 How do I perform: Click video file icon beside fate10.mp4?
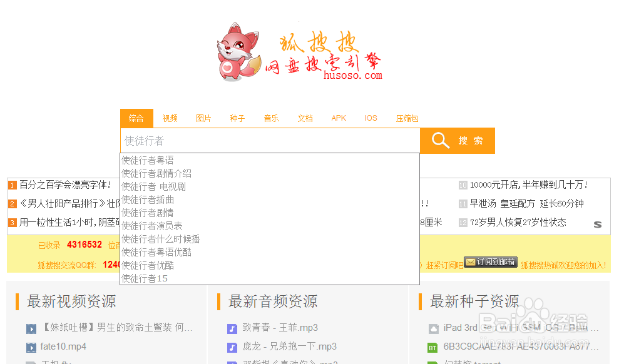coord(31,347)
